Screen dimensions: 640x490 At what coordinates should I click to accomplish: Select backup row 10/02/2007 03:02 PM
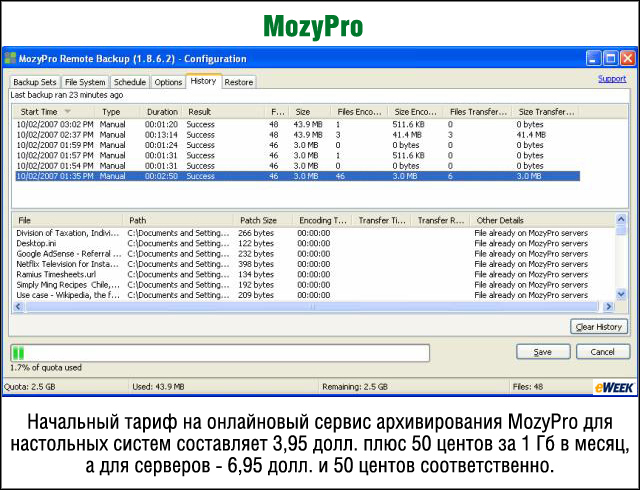297,124
